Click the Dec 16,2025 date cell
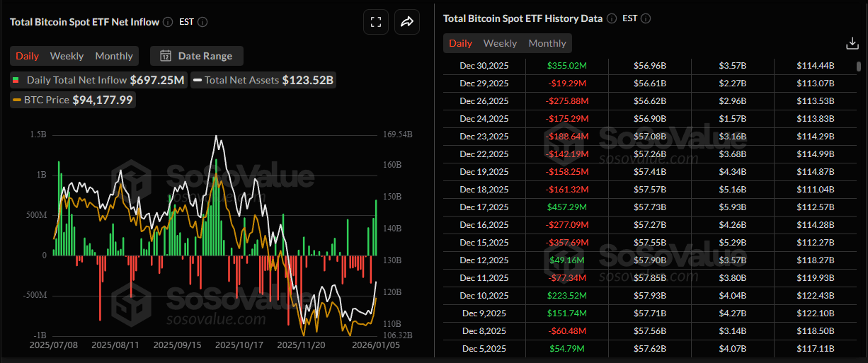The width and height of the screenshot is (868, 363). pyautogui.click(x=484, y=225)
